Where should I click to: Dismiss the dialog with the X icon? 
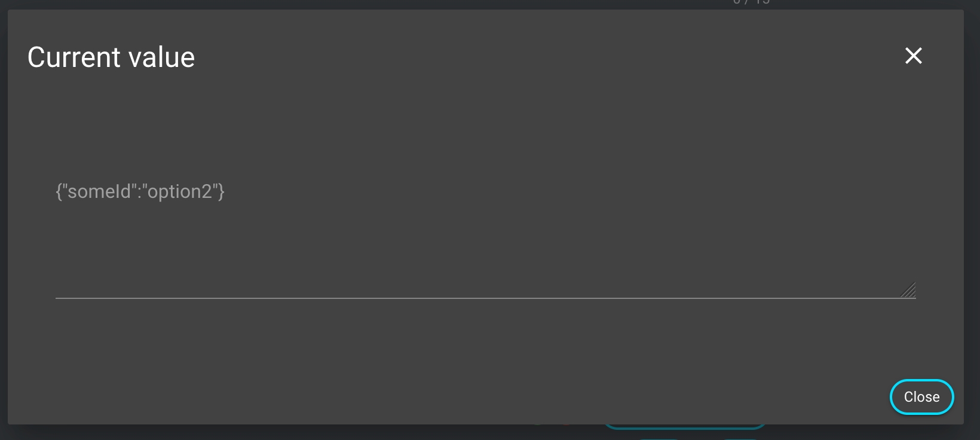click(913, 56)
